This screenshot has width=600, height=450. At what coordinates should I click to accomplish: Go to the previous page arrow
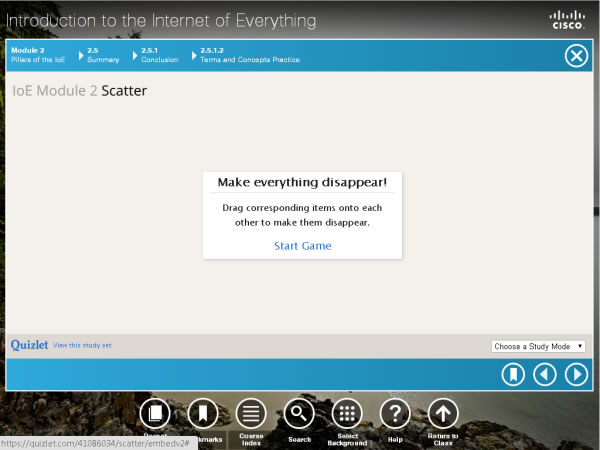(544, 374)
